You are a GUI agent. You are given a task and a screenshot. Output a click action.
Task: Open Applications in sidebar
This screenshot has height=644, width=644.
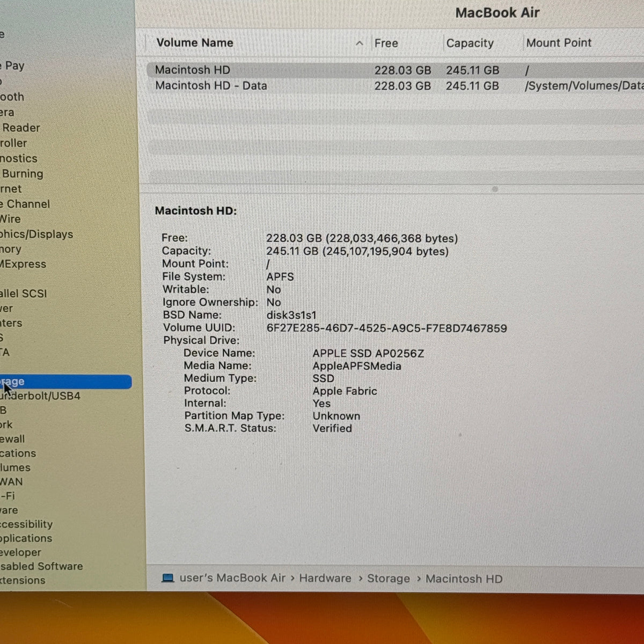[x=26, y=538]
